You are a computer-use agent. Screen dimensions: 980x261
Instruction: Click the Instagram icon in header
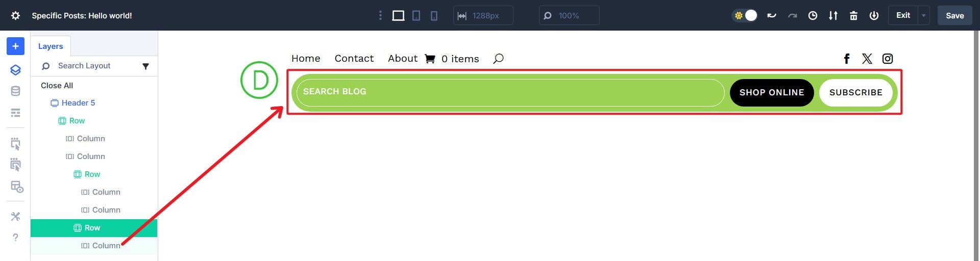pos(888,59)
